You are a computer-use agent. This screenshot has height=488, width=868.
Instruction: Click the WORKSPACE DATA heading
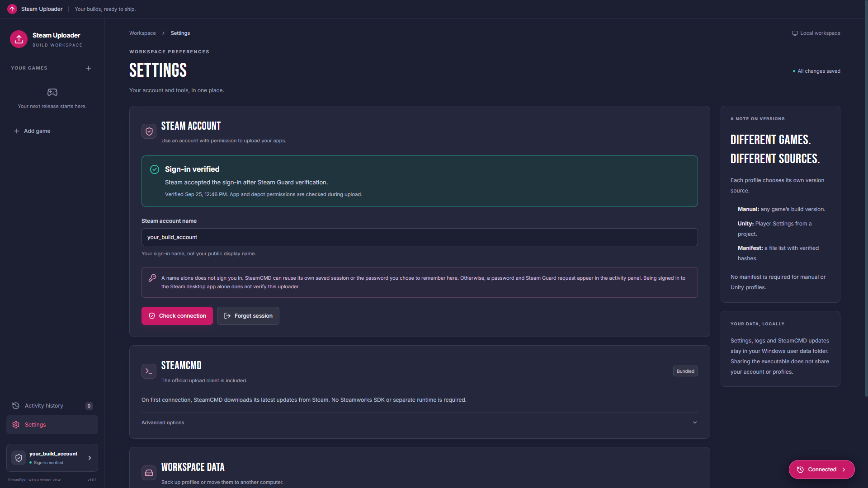193,467
